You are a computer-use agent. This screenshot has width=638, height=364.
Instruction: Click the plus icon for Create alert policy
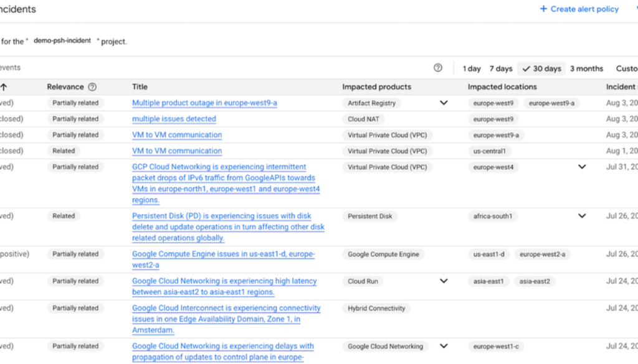(543, 9)
